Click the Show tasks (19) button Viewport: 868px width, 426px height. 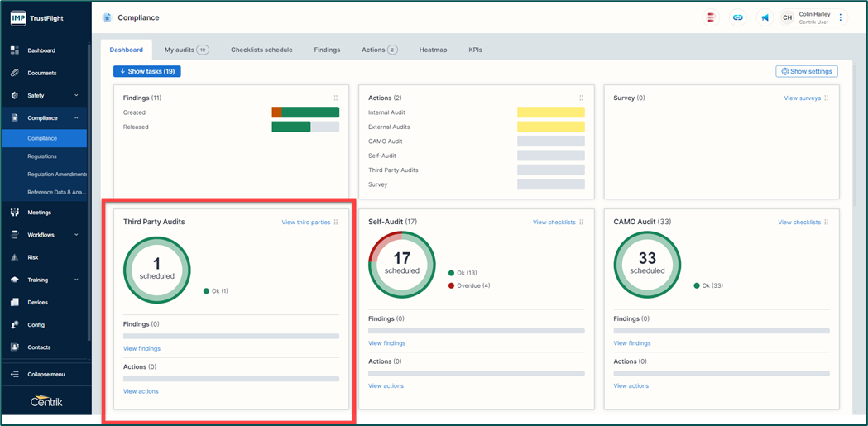147,72
